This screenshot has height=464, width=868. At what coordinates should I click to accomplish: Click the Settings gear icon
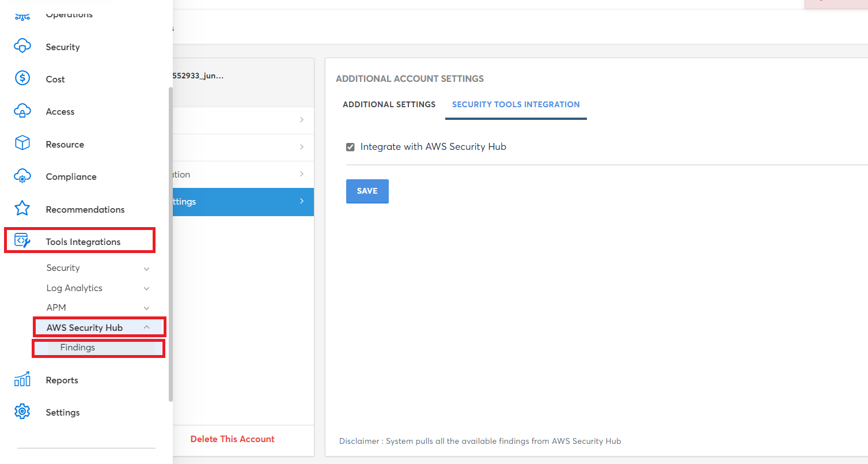pyautogui.click(x=22, y=412)
